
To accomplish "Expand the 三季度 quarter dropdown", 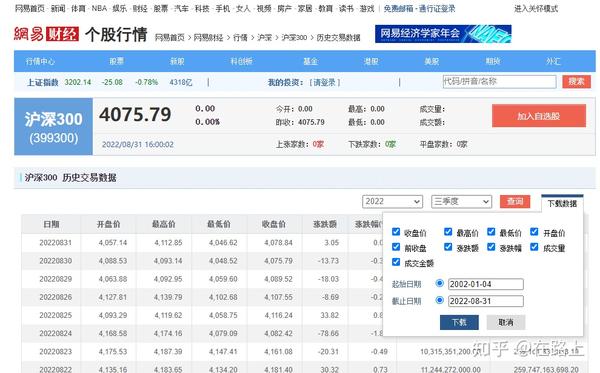I will coord(461,202).
